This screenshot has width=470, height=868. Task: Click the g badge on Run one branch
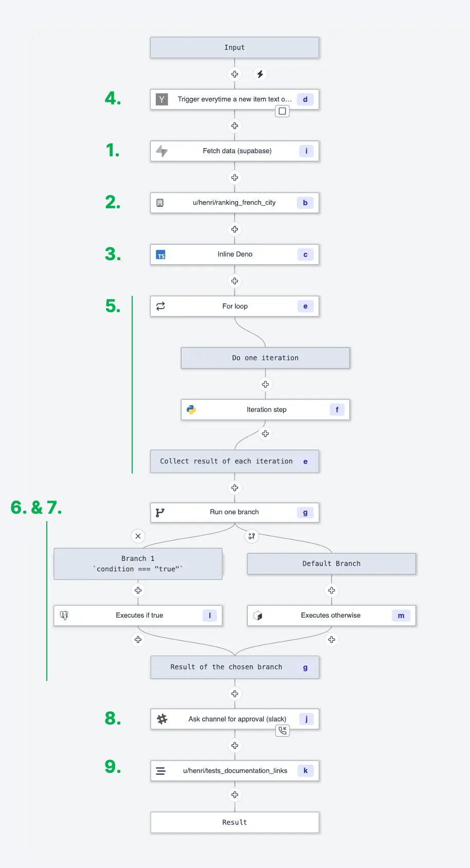304,512
